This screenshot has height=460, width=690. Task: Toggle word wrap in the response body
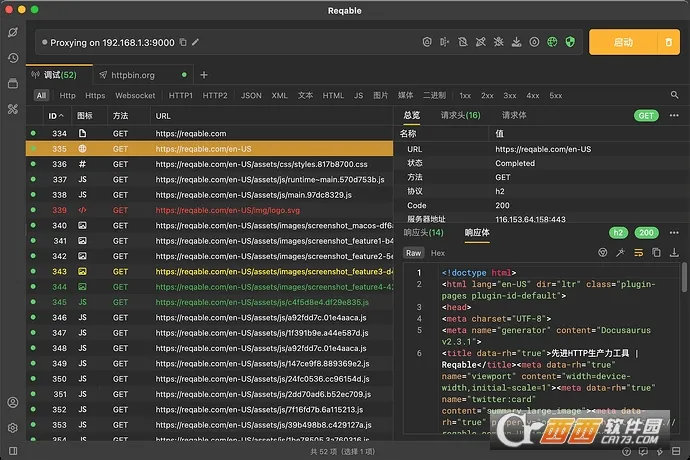point(638,253)
